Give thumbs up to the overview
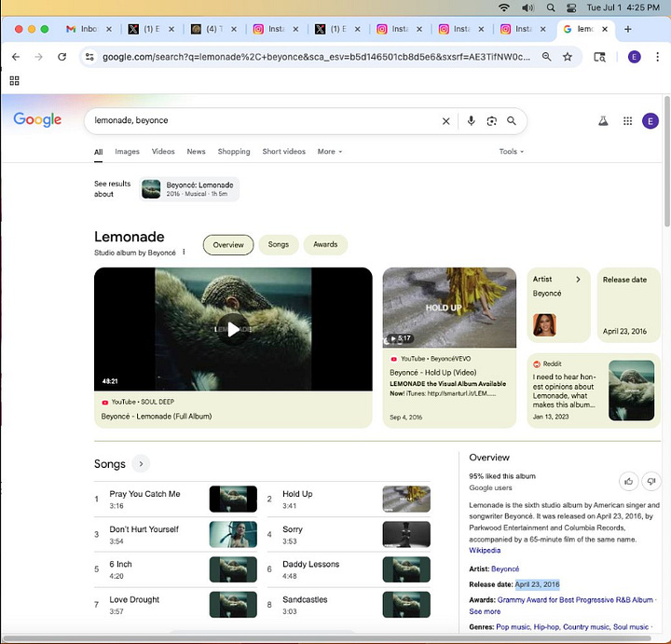671x644 pixels. [x=628, y=481]
